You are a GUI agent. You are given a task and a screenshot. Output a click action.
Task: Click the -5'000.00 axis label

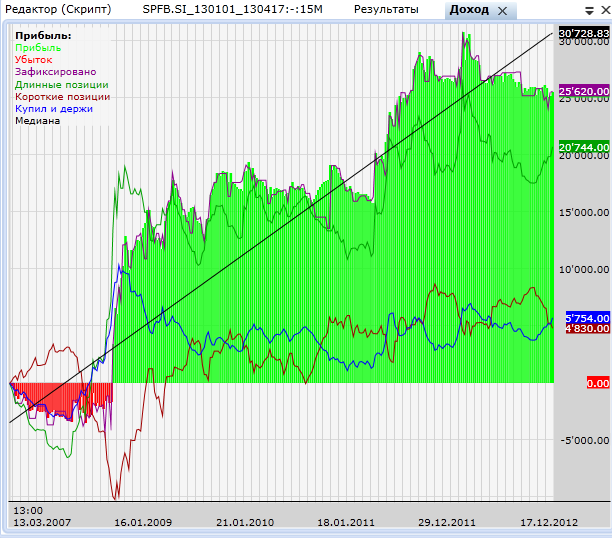(585, 440)
